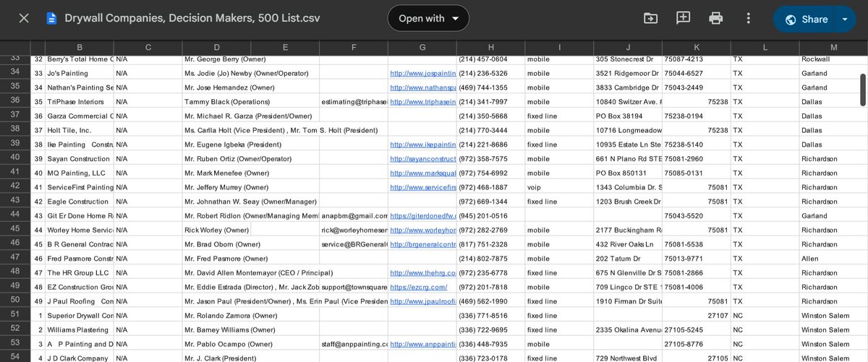Open the marksquality website link
868x362 pixels.
pos(422,173)
